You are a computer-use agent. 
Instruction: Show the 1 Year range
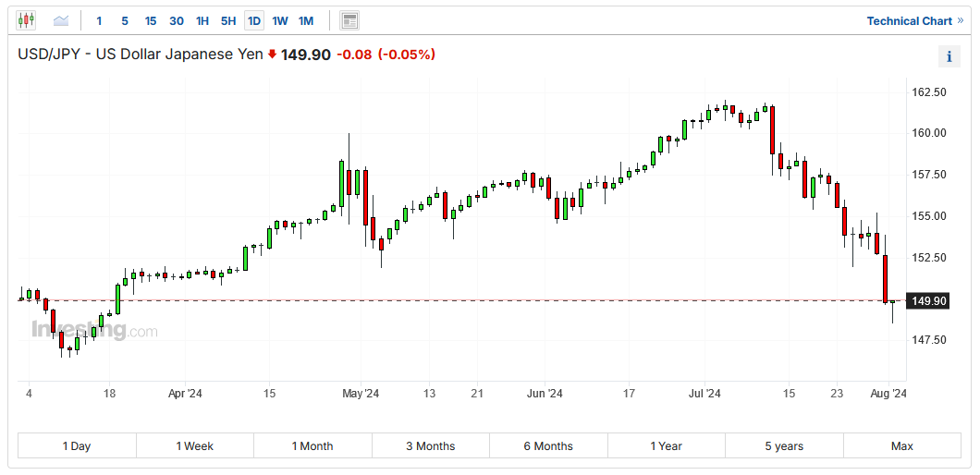666,446
